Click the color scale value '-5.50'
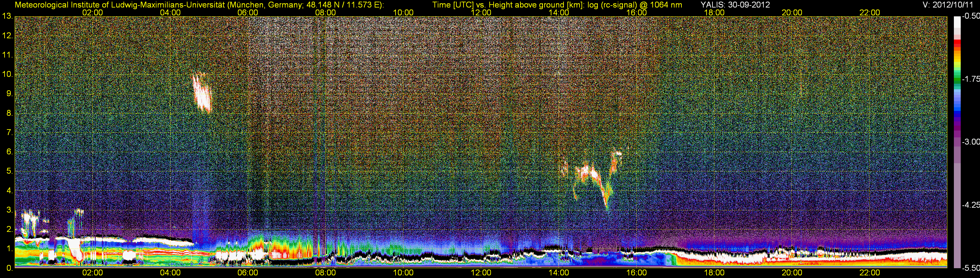 pos(971,268)
